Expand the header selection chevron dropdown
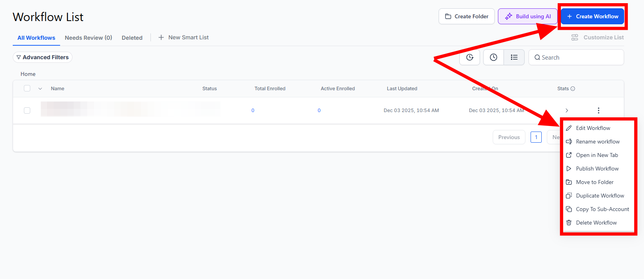644x279 pixels. (x=40, y=89)
